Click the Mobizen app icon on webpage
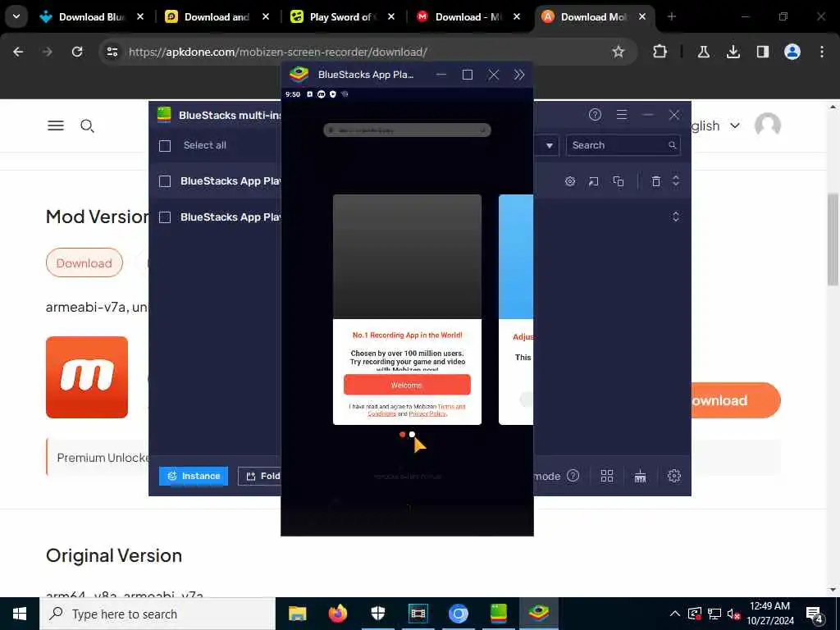Viewport: 840px width, 630px height. click(x=87, y=377)
